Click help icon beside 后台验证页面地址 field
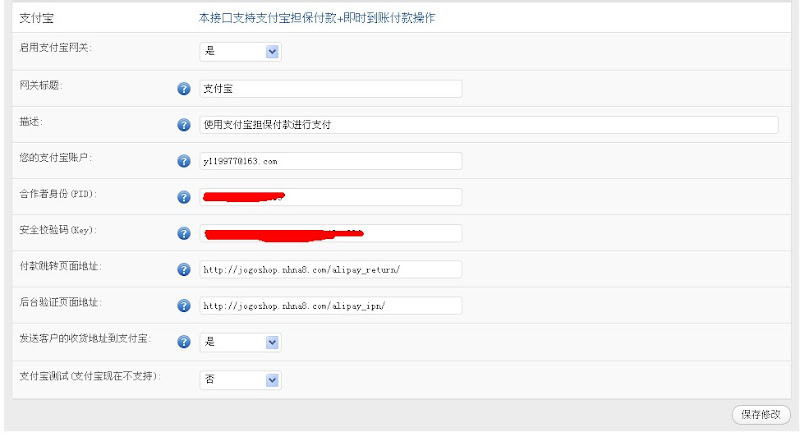The height and width of the screenshot is (437, 800). click(184, 306)
